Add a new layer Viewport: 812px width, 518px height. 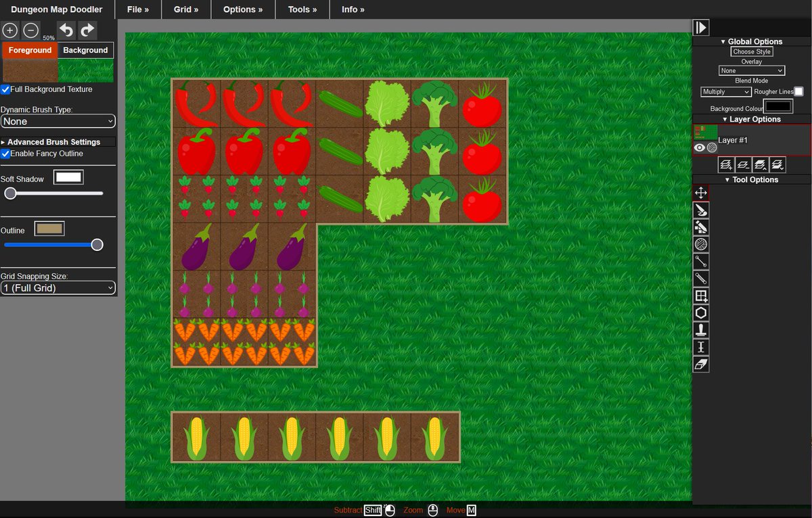tap(726, 164)
